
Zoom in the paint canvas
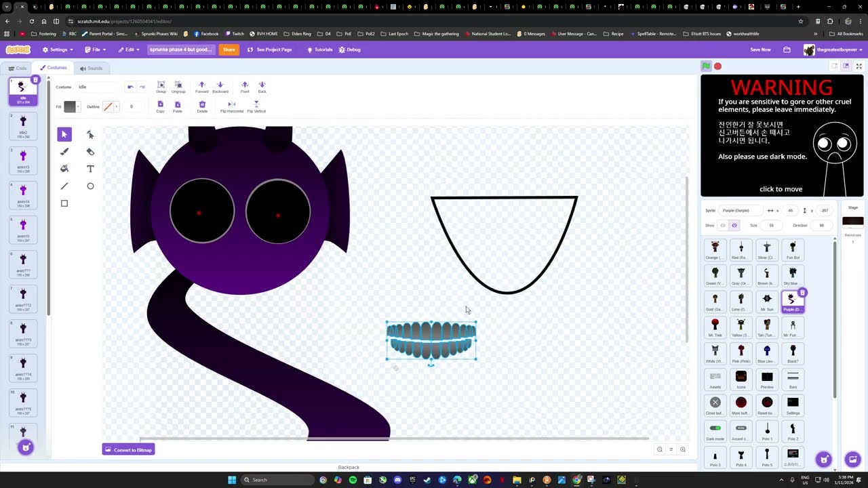pos(683,449)
